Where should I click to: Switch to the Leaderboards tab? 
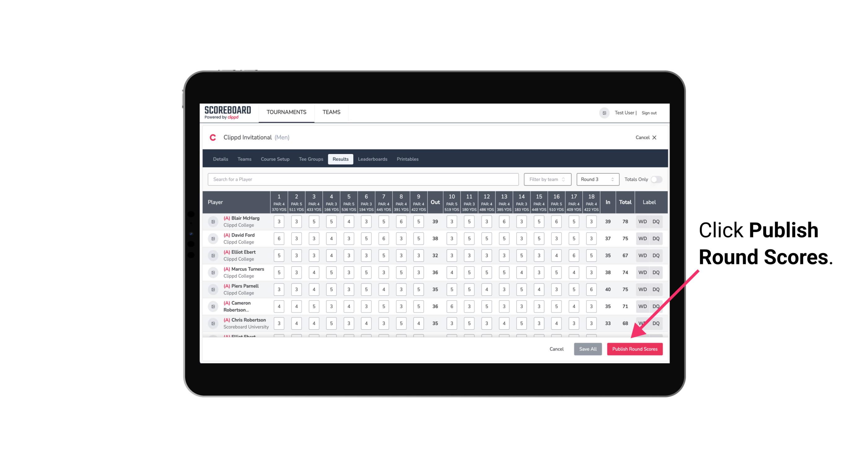[372, 159]
